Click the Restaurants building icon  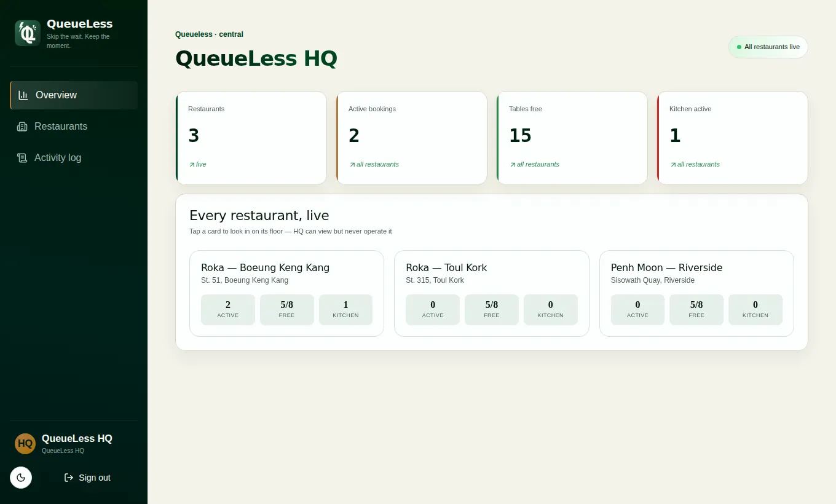[22, 127]
